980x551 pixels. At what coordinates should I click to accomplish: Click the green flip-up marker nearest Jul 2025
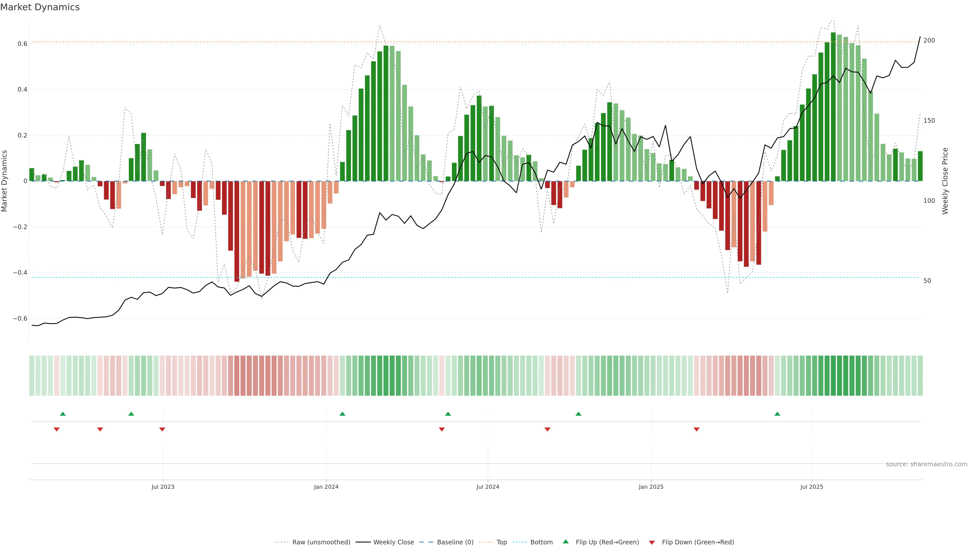click(777, 414)
